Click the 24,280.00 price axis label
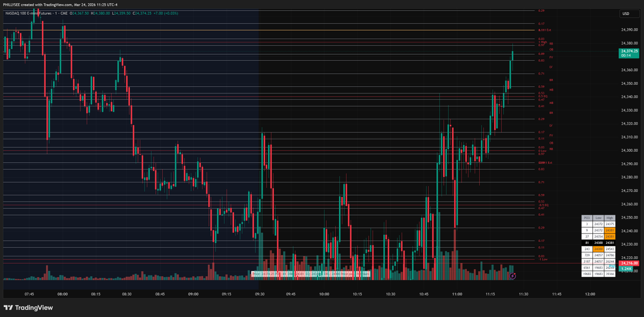The image size is (644, 317). tap(628, 177)
